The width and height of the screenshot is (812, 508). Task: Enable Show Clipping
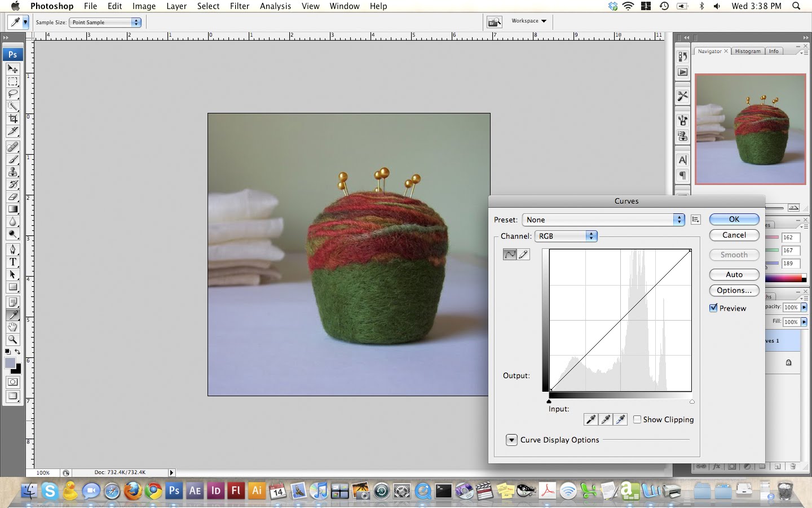(x=637, y=419)
